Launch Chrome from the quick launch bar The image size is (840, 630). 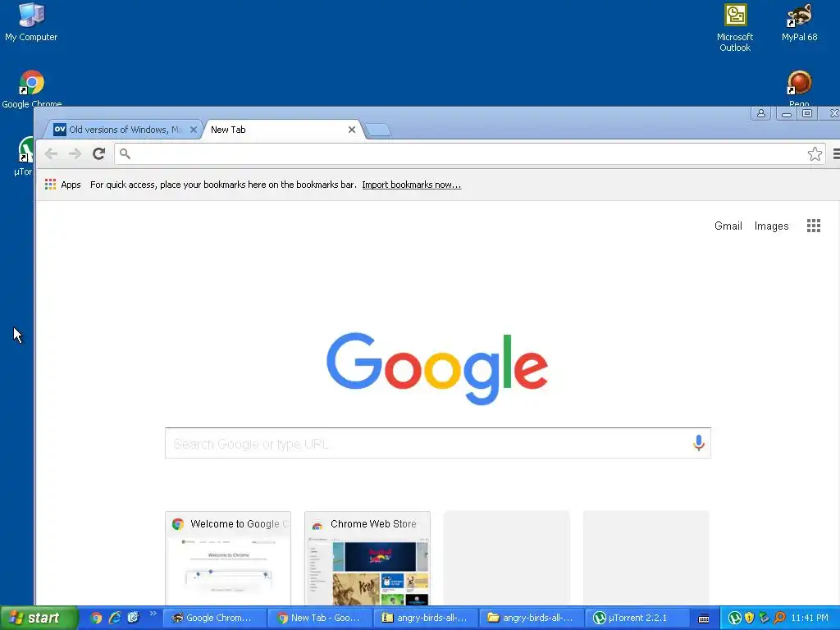click(x=96, y=619)
